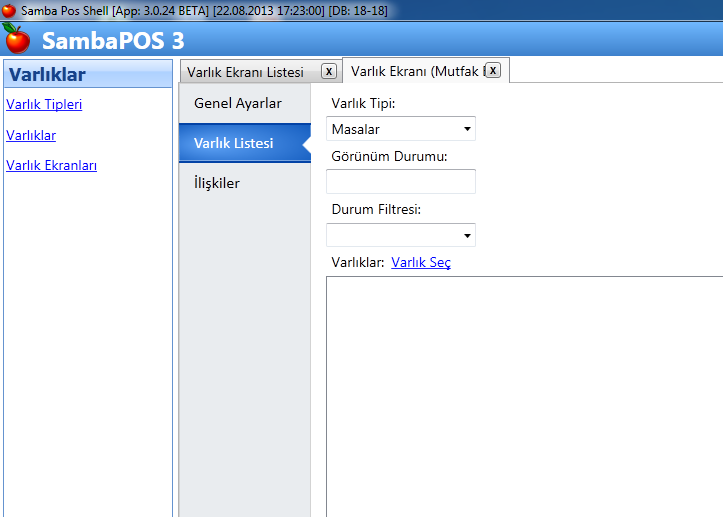Go to the İlişkiler section
Image resolution: width=723 pixels, height=517 pixels.
click(217, 183)
